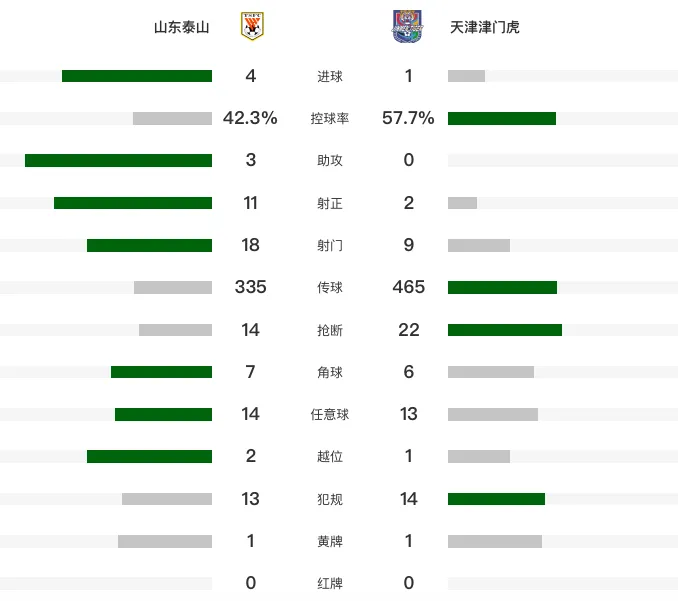Click the green passes bar for 465
Screen dimensions: 678x601
[x=502, y=288]
